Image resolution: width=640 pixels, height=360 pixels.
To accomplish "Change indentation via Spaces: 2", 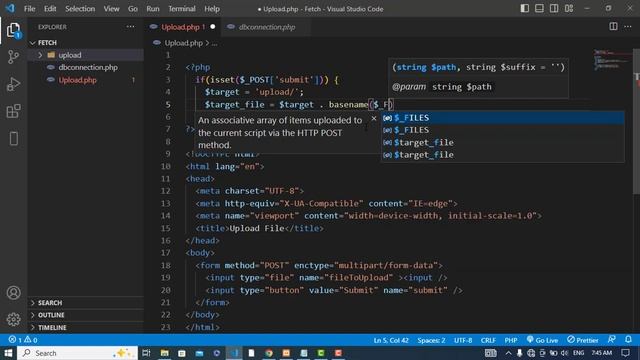I will (431, 340).
